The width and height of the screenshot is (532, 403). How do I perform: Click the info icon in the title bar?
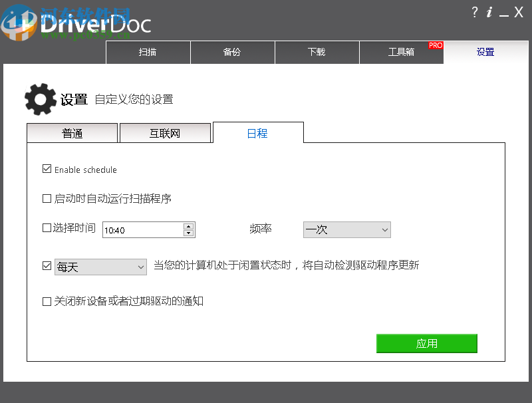[x=490, y=12]
